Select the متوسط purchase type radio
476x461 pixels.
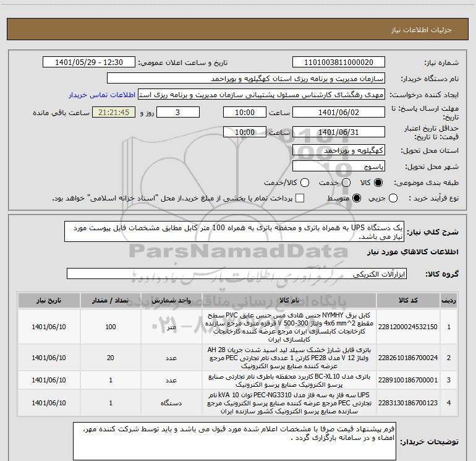[x=357, y=199]
